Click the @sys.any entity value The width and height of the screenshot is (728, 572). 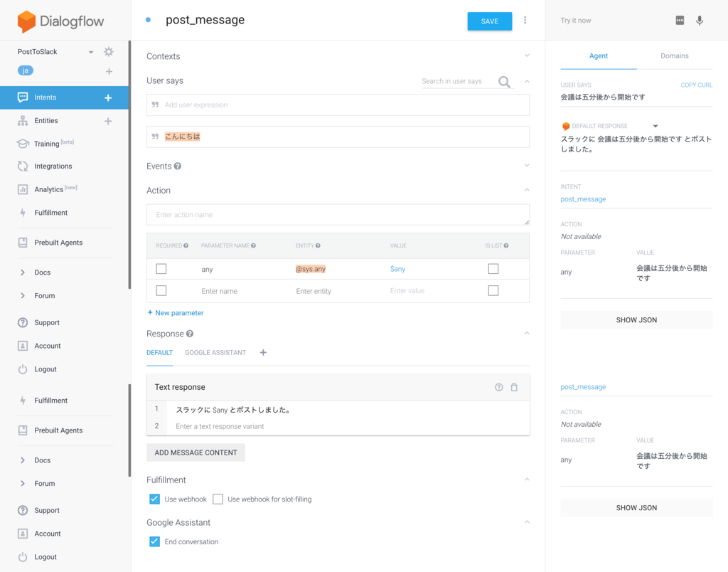tap(311, 269)
